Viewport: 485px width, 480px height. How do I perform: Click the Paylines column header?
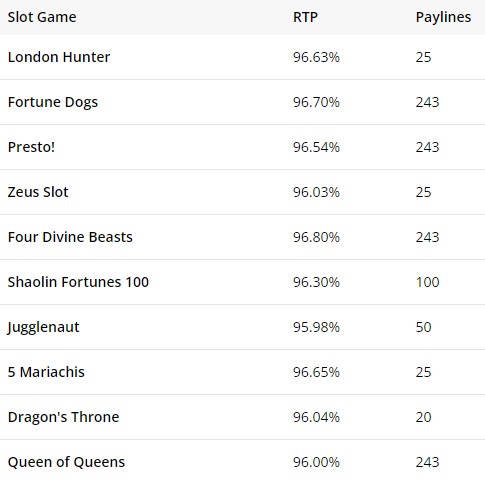tap(443, 17)
